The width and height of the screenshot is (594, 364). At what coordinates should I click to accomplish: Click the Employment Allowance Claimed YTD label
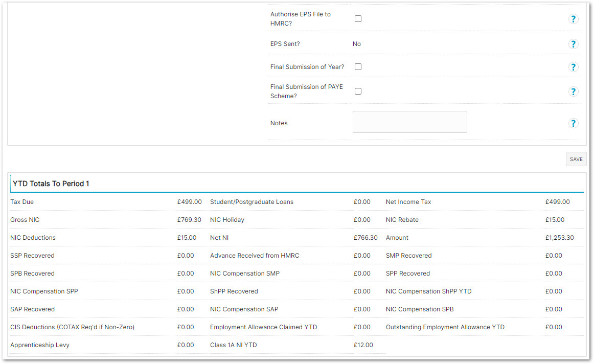click(263, 327)
